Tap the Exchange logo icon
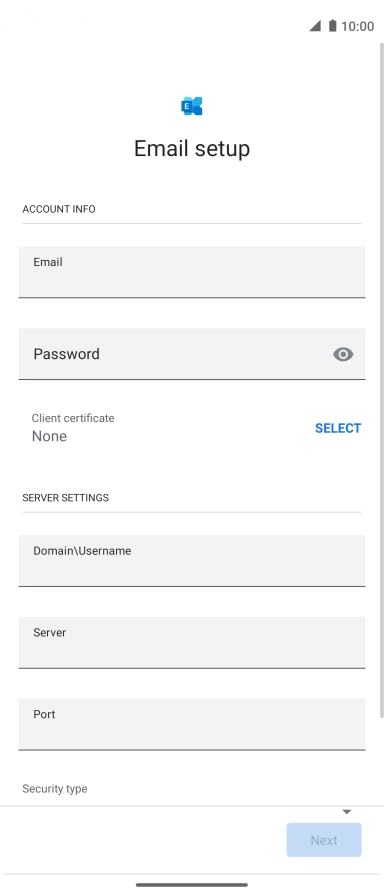The height and width of the screenshot is (896, 384). (x=192, y=106)
